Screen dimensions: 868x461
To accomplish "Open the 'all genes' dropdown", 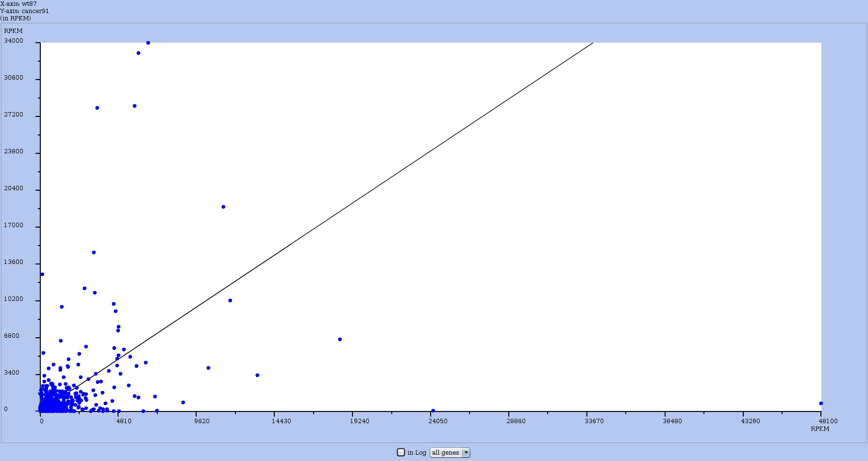I will click(x=450, y=453).
